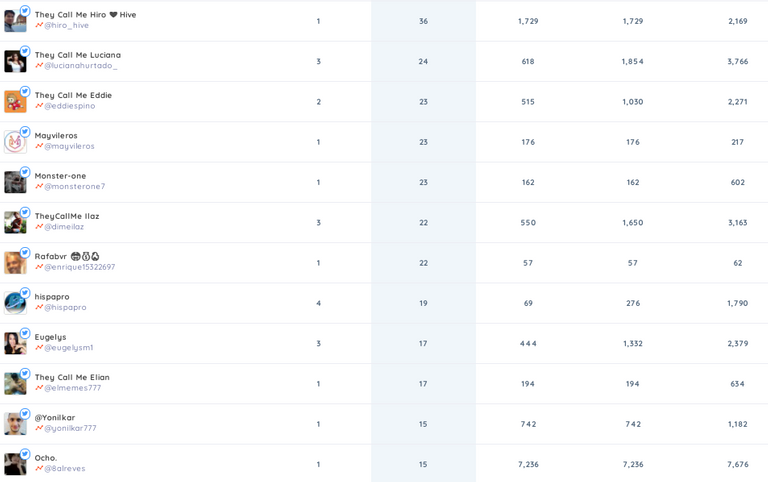Click the trend icon beside @monsterone7
The height and width of the screenshot is (482, 768).
click(39, 186)
